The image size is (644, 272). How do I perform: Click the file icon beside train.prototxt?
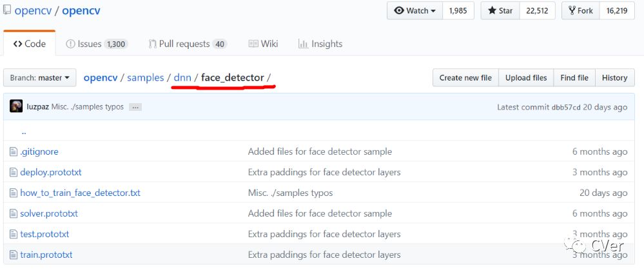pos(14,255)
